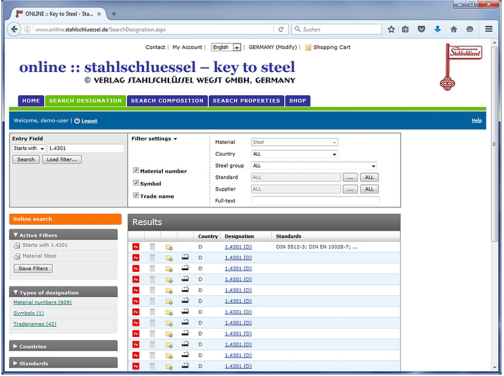Open the 'Starts with' match type dropdown
The image size is (504, 376).
pos(29,148)
